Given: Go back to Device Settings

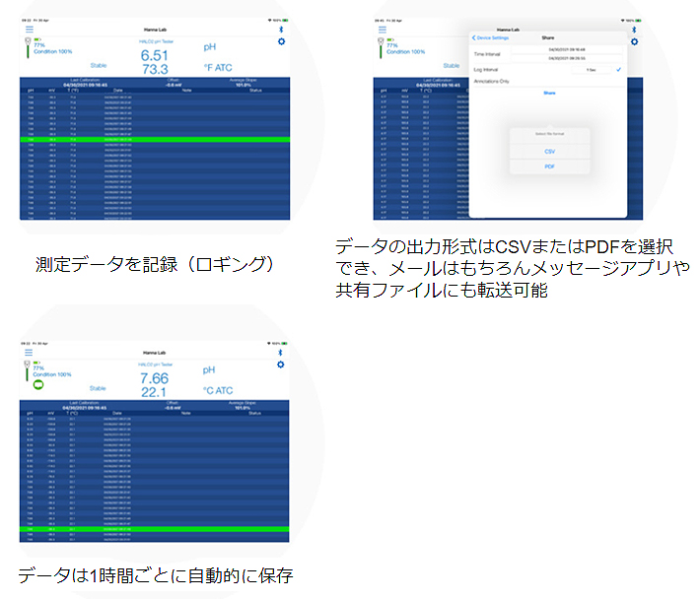Looking at the screenshot, I should [x=491, y=37].
